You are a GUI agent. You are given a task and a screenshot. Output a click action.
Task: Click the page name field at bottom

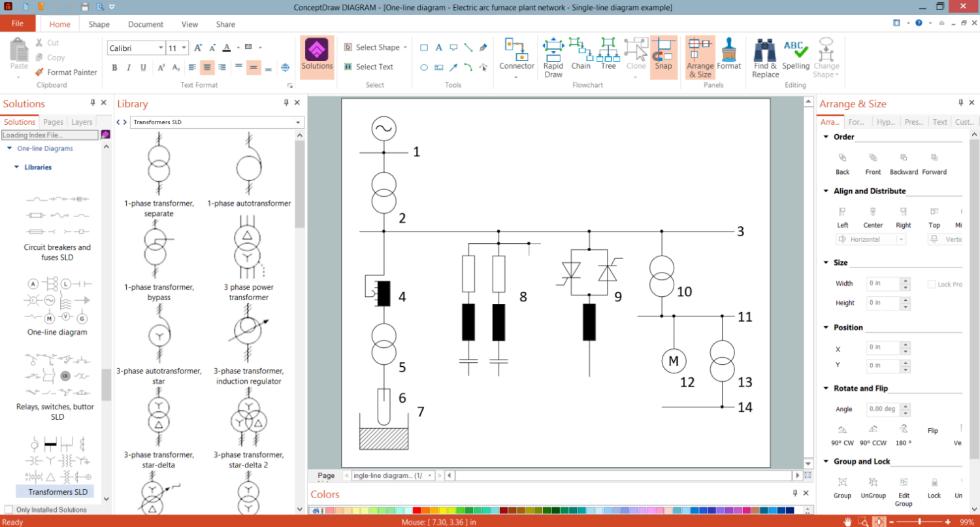387,475
